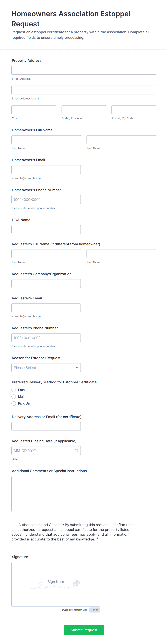
Task: Click the Homeowner's Phone Number field
Action: click(x=46, y=199)
